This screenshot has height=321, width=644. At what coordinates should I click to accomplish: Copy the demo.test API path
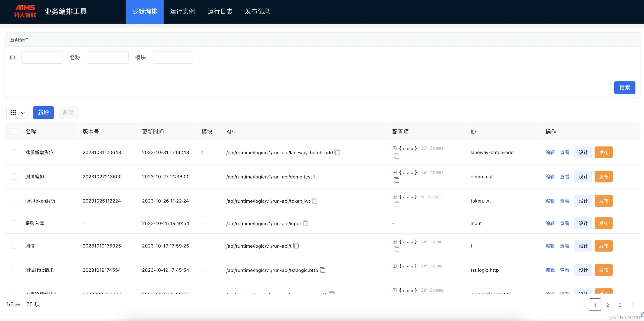coord(316,176)
